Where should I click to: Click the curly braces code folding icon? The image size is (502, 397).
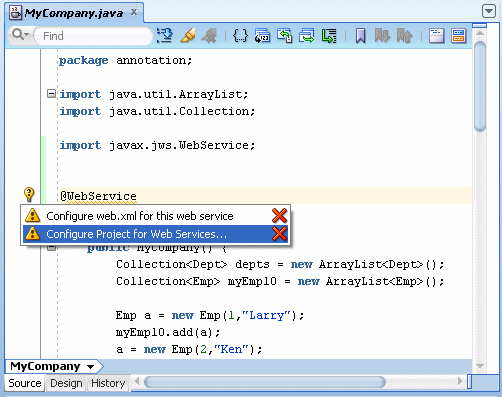click(x=240, y=35)
